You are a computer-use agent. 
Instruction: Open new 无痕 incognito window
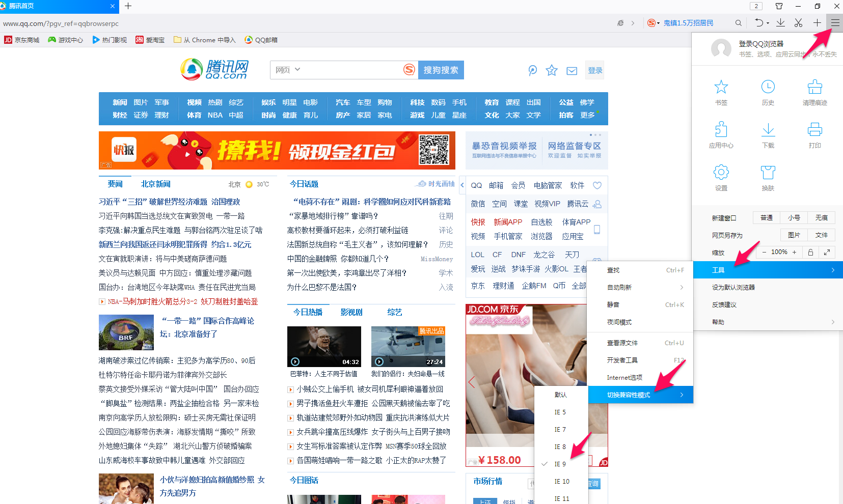pos(821,217)
